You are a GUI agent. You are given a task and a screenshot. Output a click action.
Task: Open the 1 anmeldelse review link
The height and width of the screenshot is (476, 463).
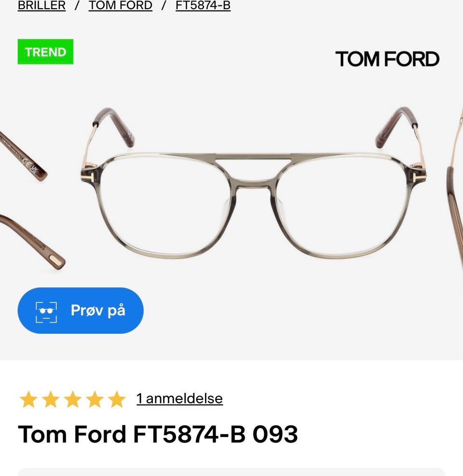179,399
